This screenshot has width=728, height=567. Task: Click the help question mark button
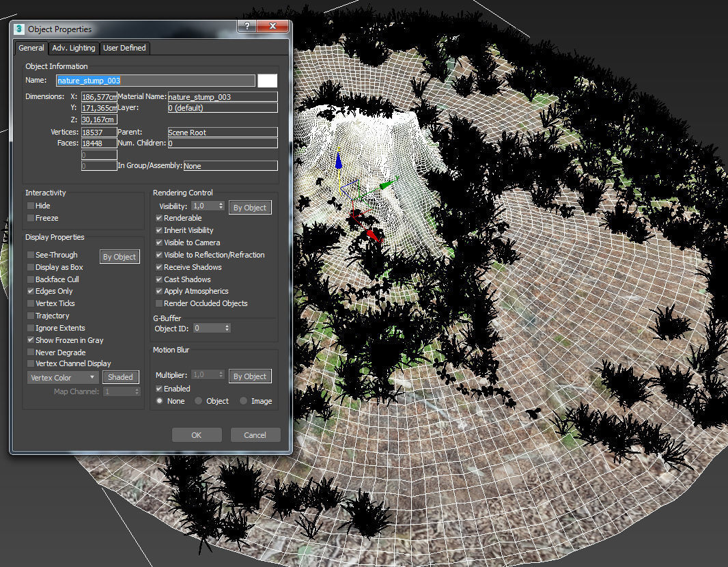tap(247, 26)
